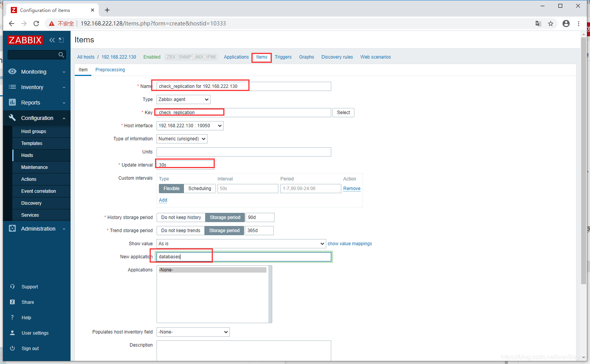The width and height of the screenshot is (590, 364).
Task: Click the Name input field
Action: 244,86
